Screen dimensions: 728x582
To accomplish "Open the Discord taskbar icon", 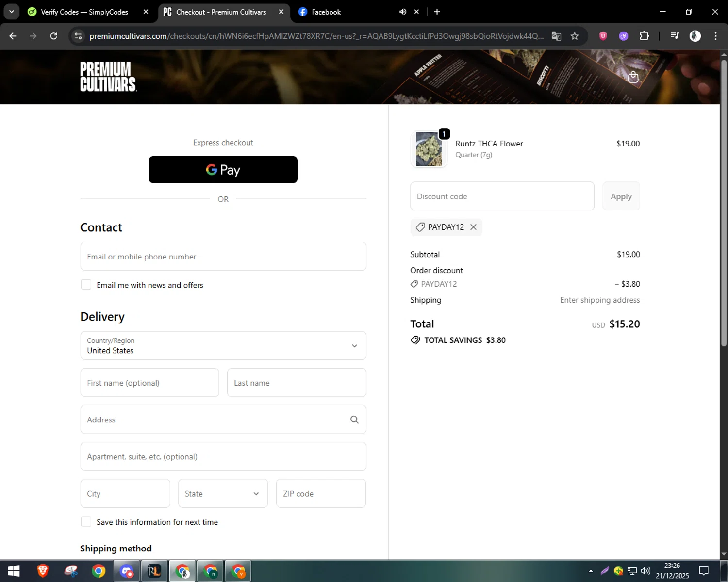I will point(127,571).
